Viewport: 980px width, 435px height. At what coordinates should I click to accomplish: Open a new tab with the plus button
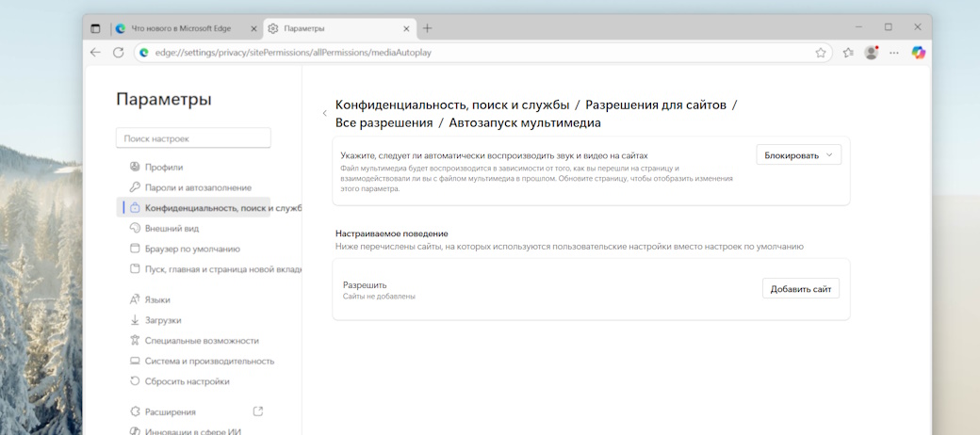click(x=427, y=28)
